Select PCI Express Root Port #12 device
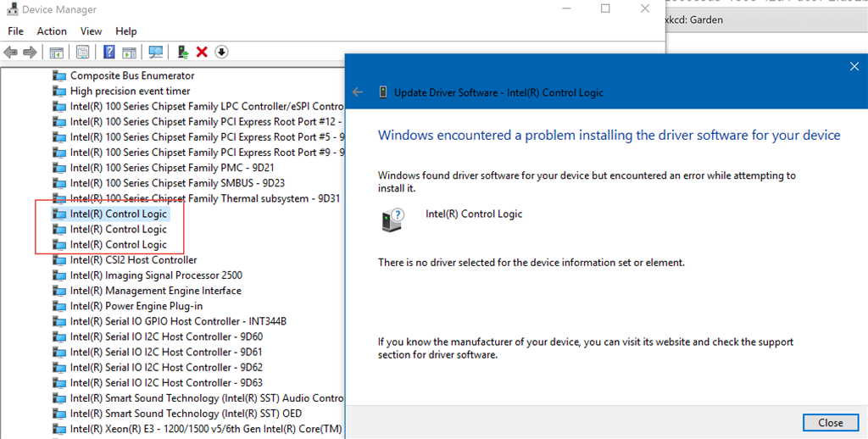868x439 pixels. pyautogui.click(x=198, y=121)
